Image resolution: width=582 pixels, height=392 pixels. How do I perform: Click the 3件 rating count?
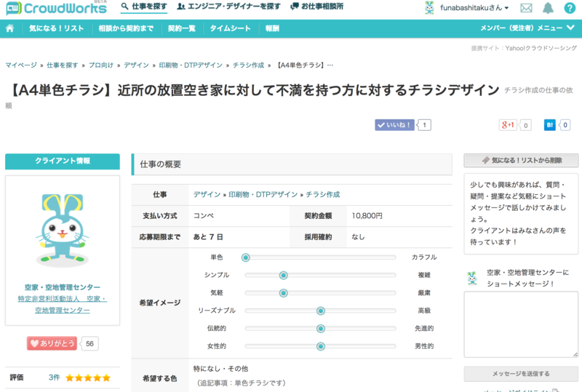pyautogui.click(x=54, y=377)
